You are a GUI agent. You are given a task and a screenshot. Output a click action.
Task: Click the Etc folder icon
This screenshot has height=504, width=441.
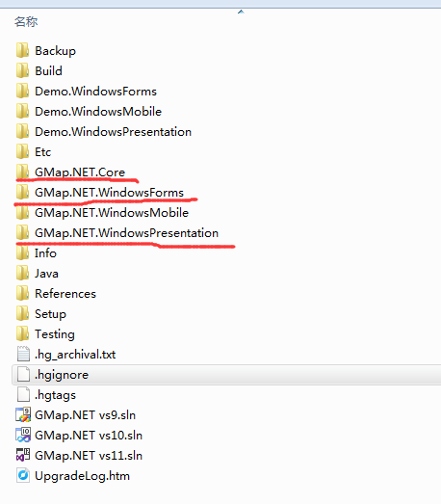click(22, 151)
